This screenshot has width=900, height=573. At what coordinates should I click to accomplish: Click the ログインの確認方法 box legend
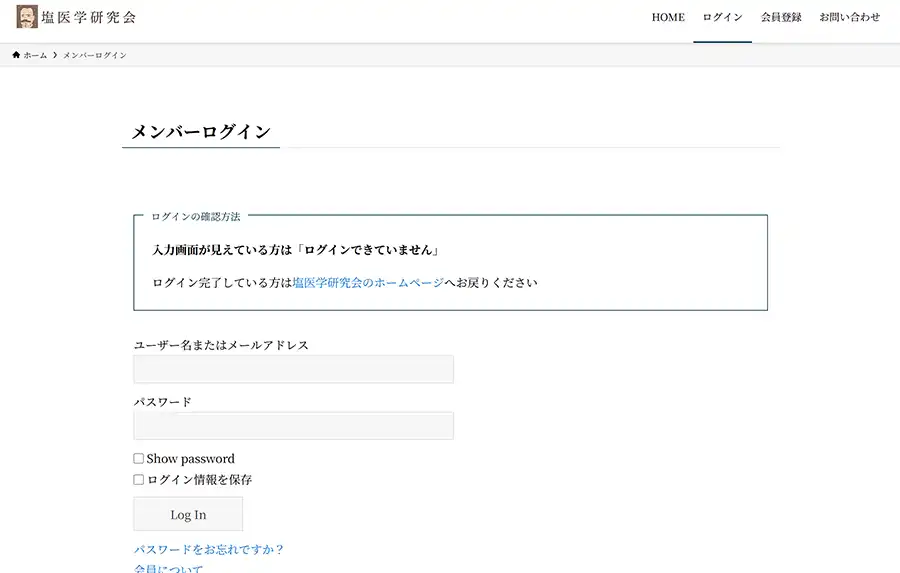point(196,216)
